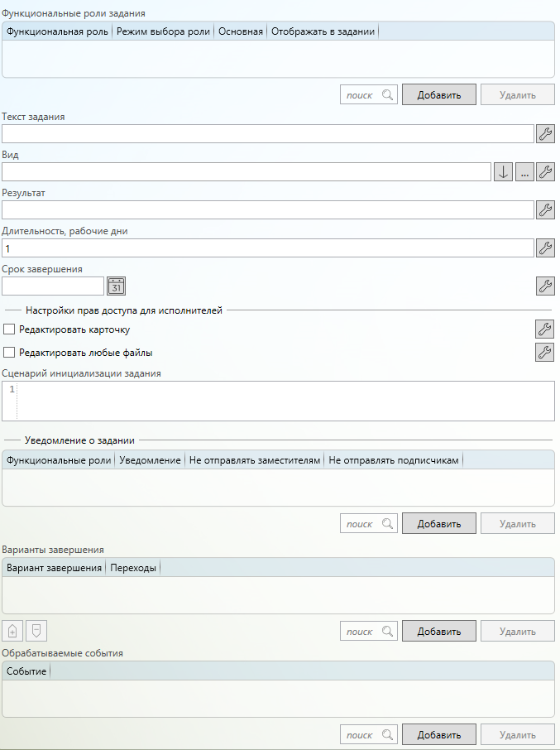Image resolution: width=560 pixels, height=750 pixels.
Task: Toggle the Редактировать любые файлы checkbox
Action: (10, 353)
